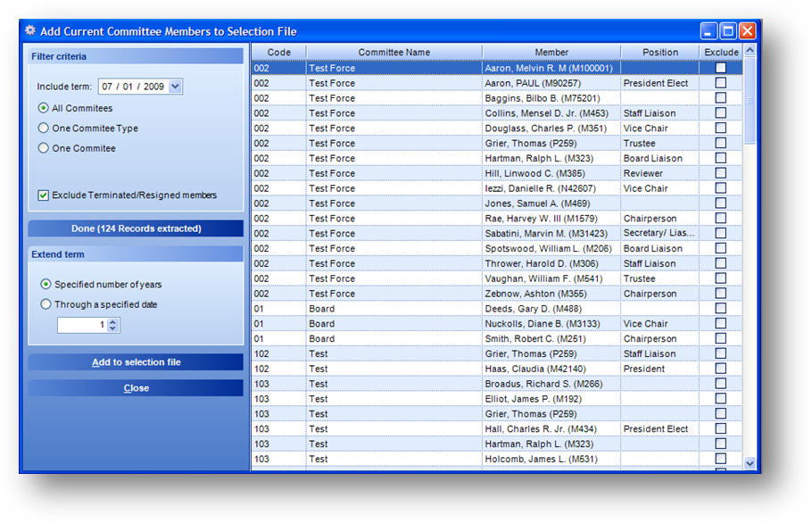Select Zebnow, Ashton (M355) row
This screenshot has width=812, height=523.
click(497, 294)
